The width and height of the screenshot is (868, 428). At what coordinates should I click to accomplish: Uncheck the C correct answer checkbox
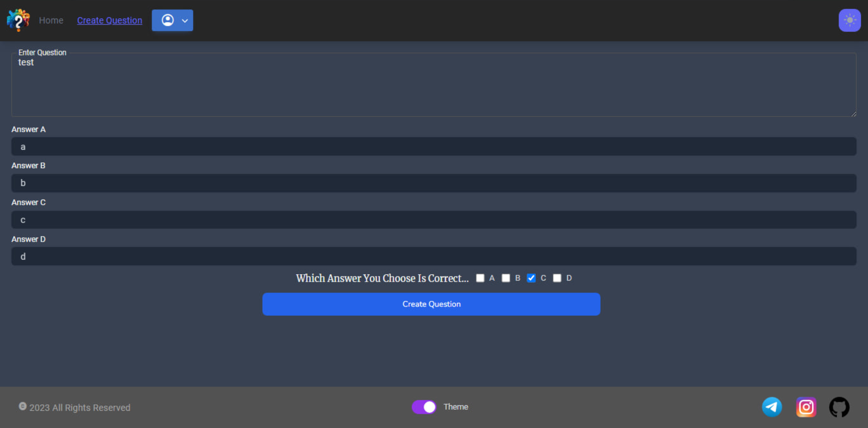click(x=531, y=278)
